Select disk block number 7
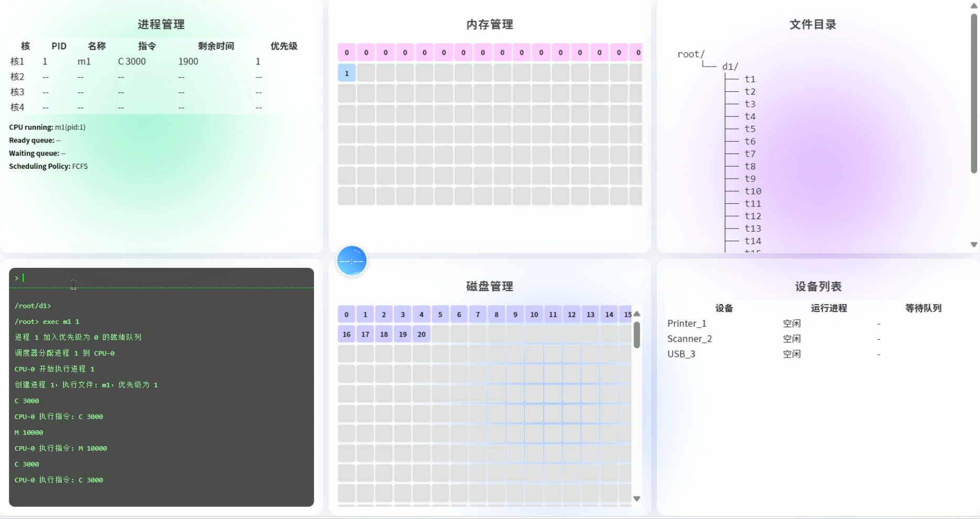Viewport: 980px width, 519px height. 477,315
